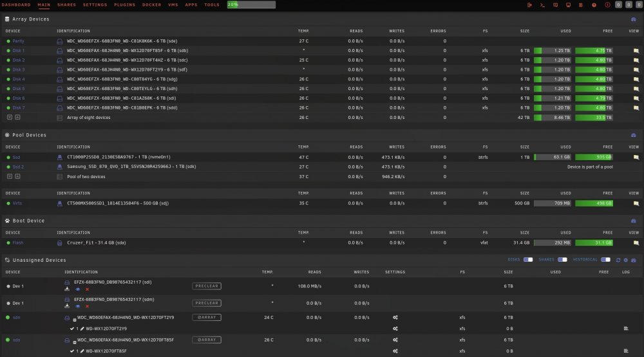The image size is (644, 357).
Task: Open the system log icon in header
Action: (x=581, y=5)
